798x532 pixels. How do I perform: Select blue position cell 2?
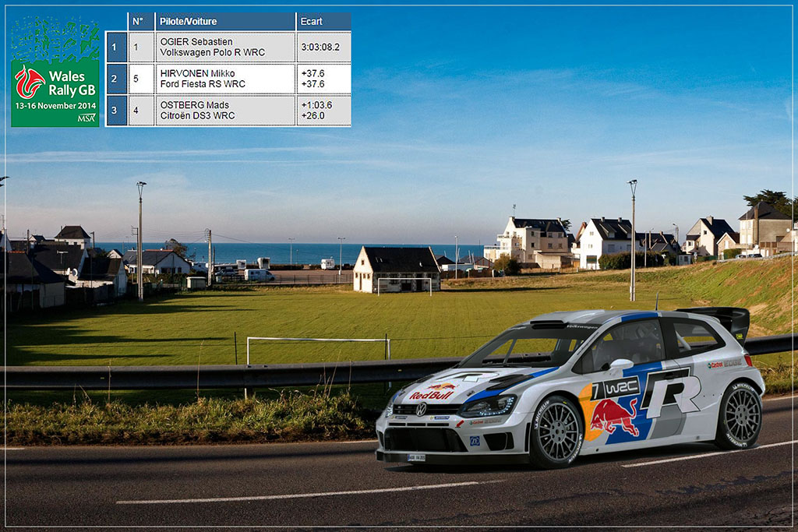tap(115, 79)
